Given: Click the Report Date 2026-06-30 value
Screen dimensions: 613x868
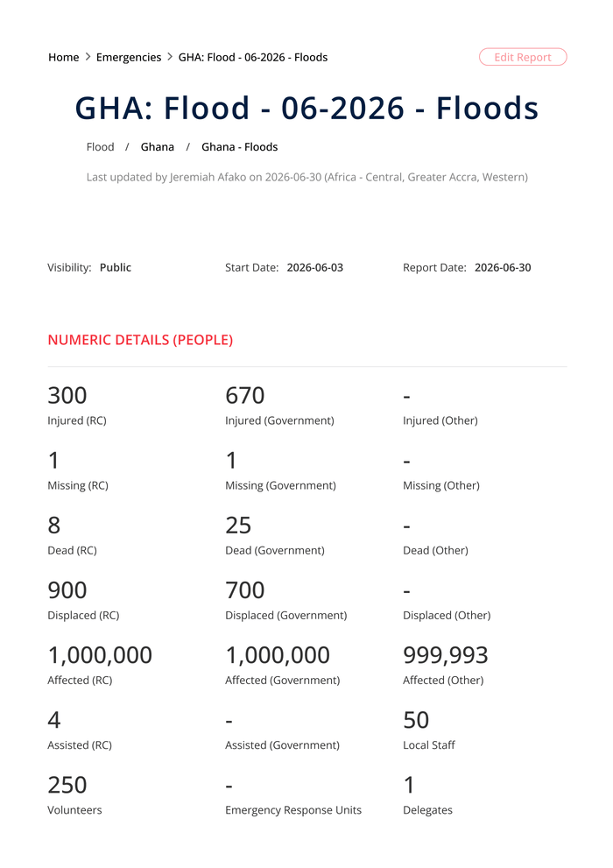Looking at the screenshot, I should [x=503, y=268].
